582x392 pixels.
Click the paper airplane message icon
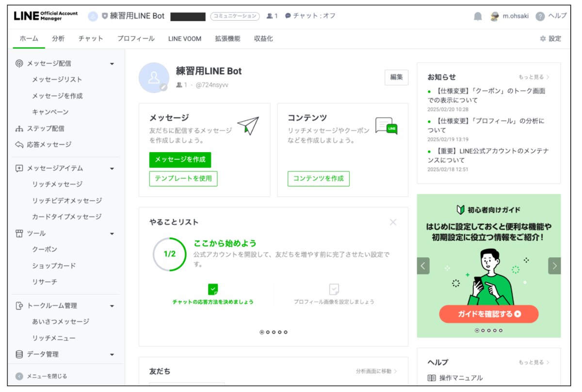pyautogui.click(x=248, y=126)
